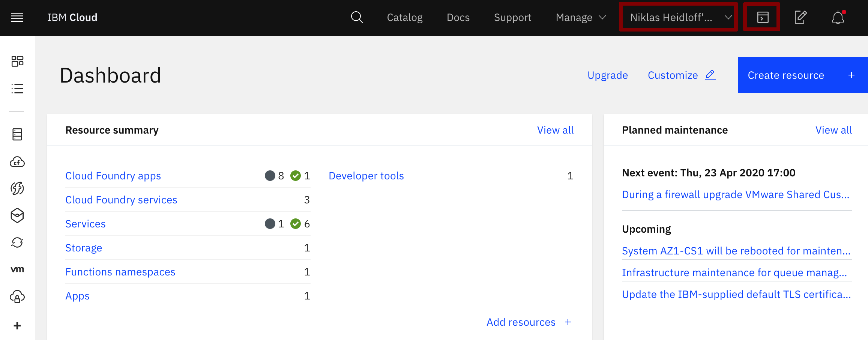Open the Catalog menu item
Image resolution: width=868 pixels, height=340 pixels.
pos(404,17)
